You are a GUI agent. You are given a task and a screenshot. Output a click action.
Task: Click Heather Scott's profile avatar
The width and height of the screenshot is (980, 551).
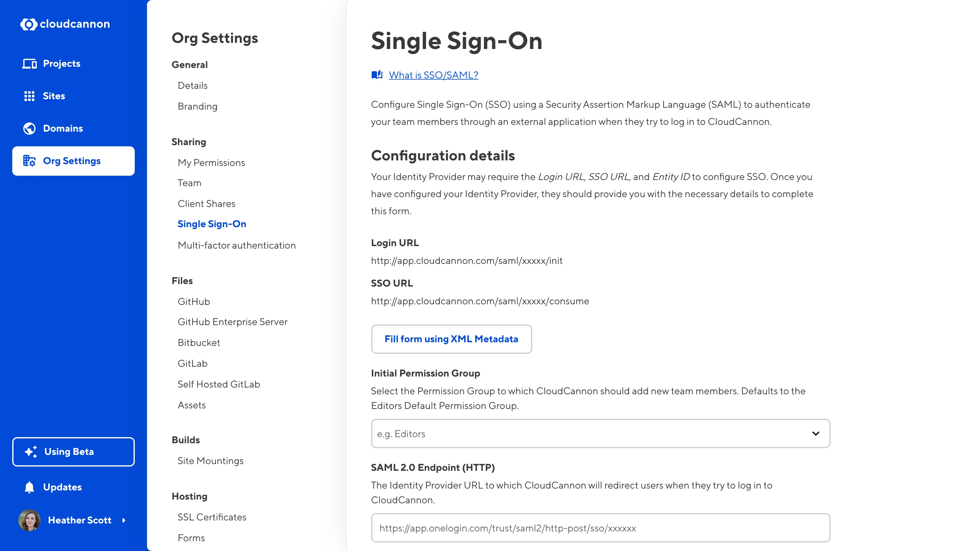(29, 520)
